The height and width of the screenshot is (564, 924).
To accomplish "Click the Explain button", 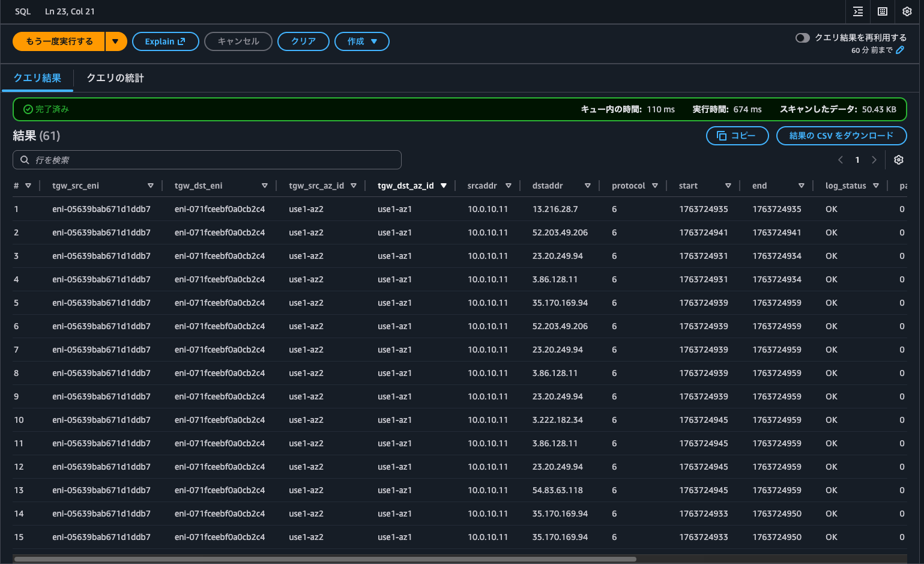I will pyautogui.click(x=165, y=41).
